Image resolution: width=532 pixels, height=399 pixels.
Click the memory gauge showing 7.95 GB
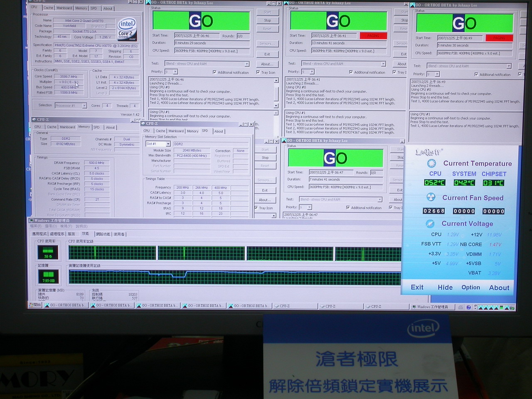coord(48,276)
